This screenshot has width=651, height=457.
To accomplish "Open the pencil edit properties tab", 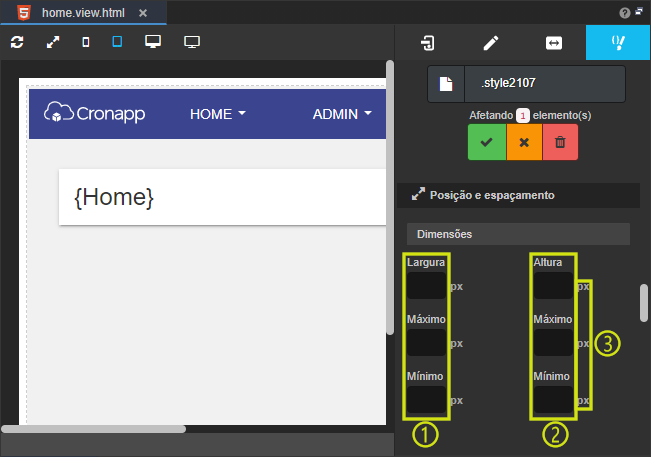I will pyautogui.click(x=491, y=43).
